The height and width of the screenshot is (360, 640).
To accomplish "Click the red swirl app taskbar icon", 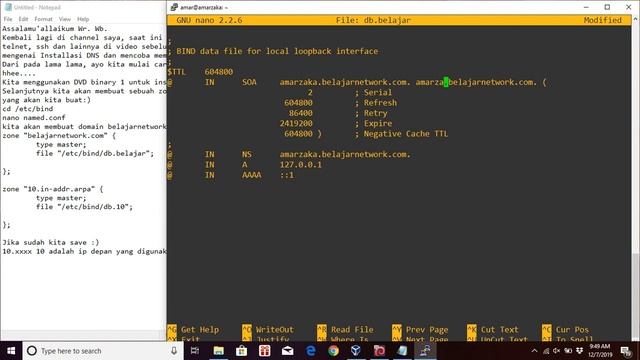I will coord(379,351).
